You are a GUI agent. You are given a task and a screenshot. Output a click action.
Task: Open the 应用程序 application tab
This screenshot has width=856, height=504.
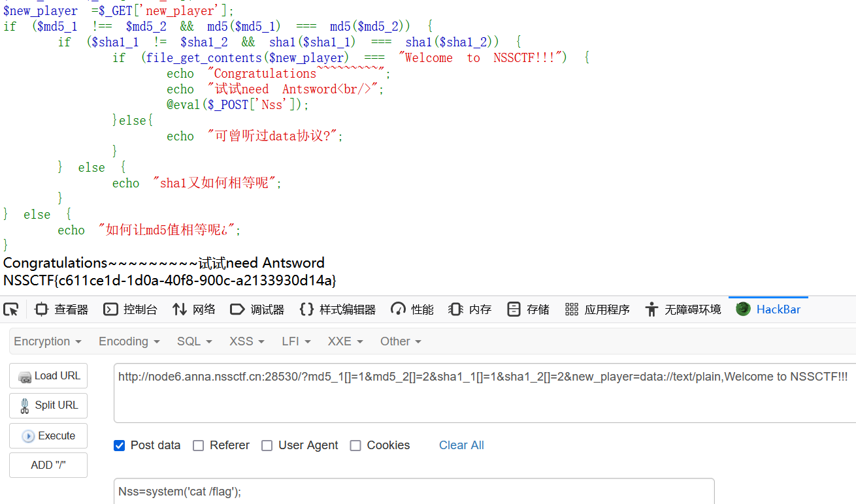pyautogui.click(x=597, y=309)
